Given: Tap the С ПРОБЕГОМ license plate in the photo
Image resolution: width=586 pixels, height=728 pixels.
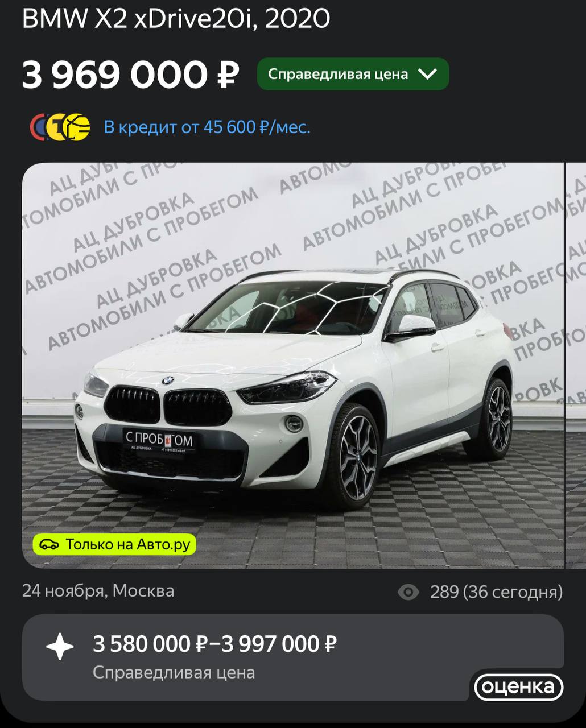Looking at the screenshot, I should 159,441.
